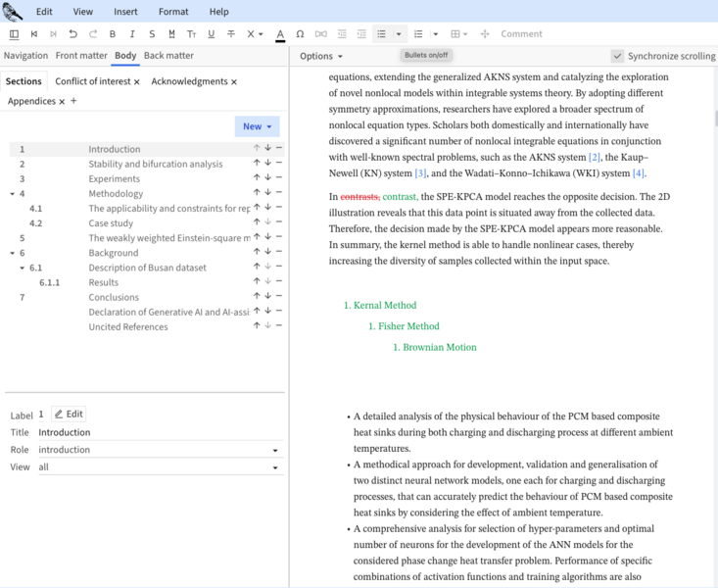718x588 pixels.
Task: Open the Edit menu
Action: coord(44,12)
